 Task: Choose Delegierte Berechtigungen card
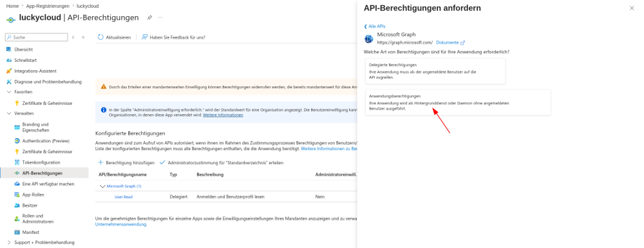pyautogui.click(x=435, y=71)
